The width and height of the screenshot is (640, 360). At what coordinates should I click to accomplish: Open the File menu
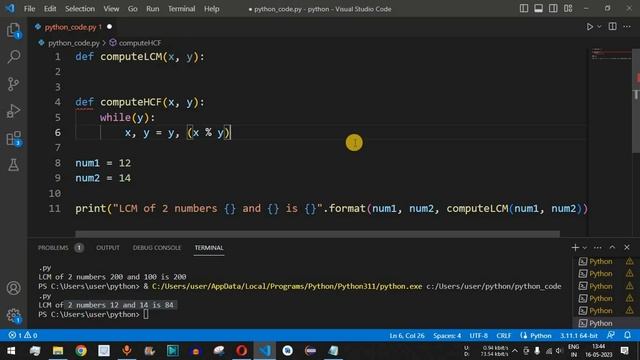point(29,9)
